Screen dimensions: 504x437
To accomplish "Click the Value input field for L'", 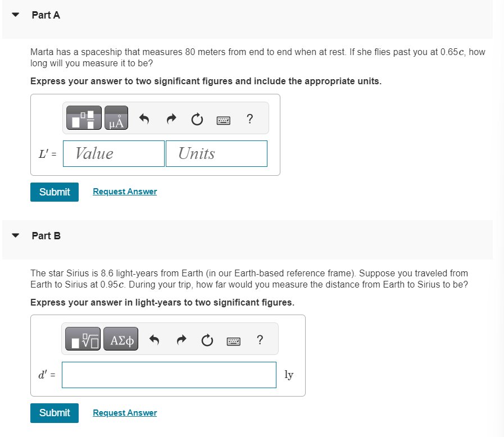I will coord(113,153).
